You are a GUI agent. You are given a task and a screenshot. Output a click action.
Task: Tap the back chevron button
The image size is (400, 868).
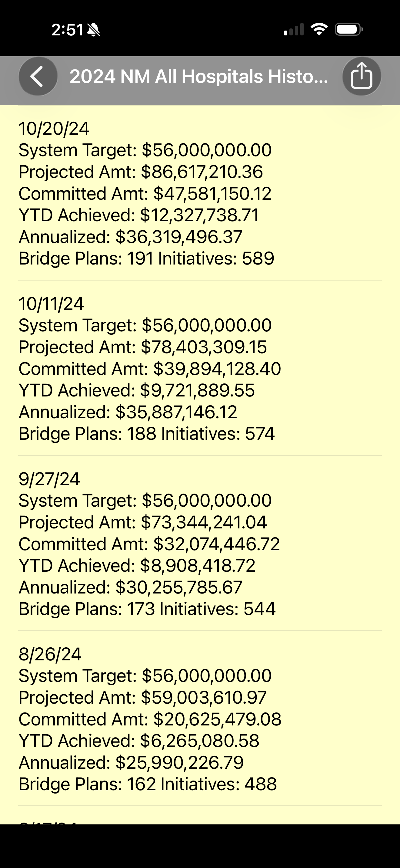tap(38, 77)
